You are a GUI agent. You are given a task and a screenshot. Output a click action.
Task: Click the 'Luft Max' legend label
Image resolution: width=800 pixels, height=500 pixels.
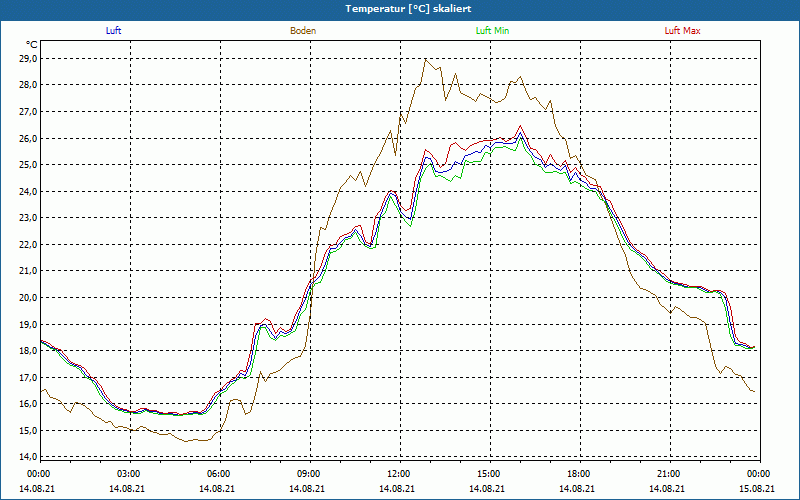pos(682,31)
